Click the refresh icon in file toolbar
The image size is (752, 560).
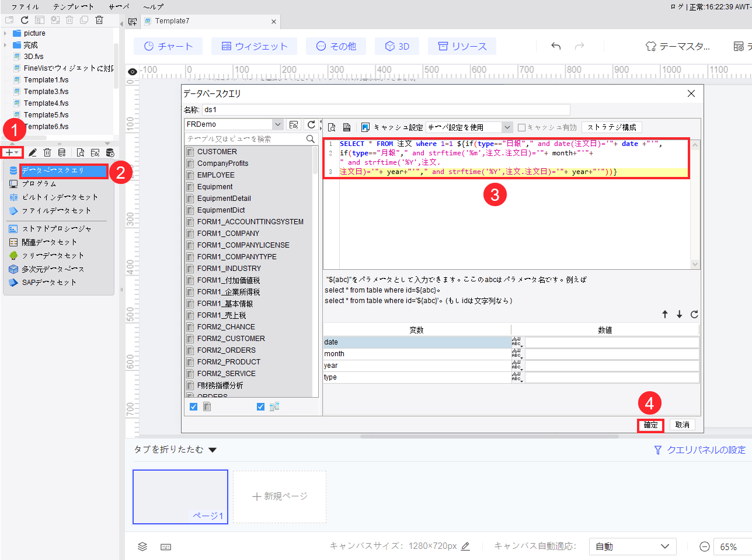tap(25, 20)
